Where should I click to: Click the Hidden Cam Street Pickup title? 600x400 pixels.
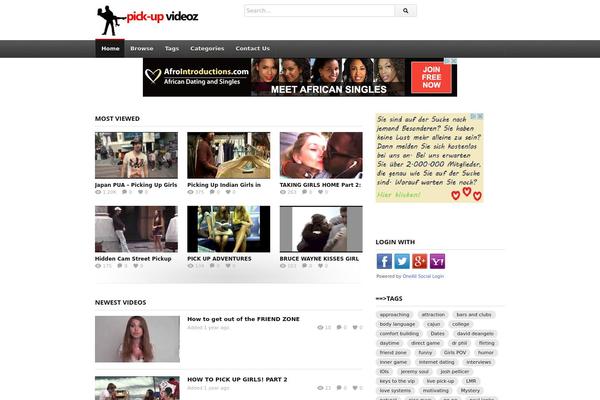pyautogui.click(x=133, y=259)
